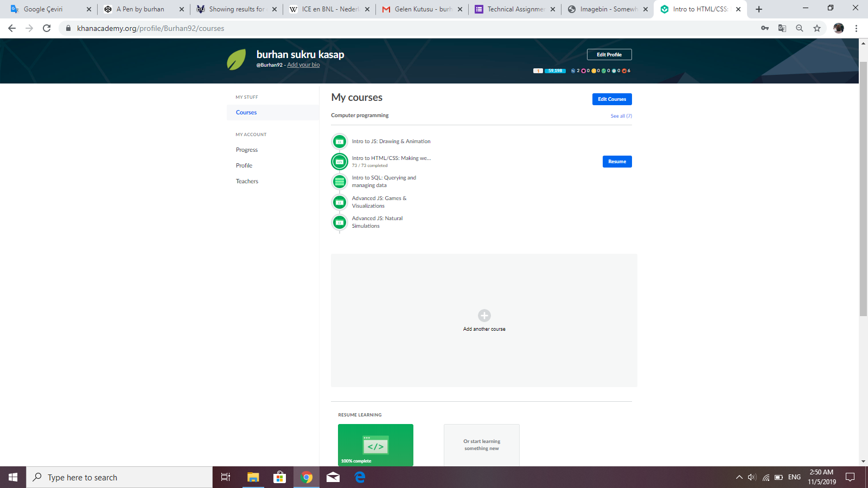Launch File Explorer from taskbar
This screenshot has width=868, height=488.
253,477
